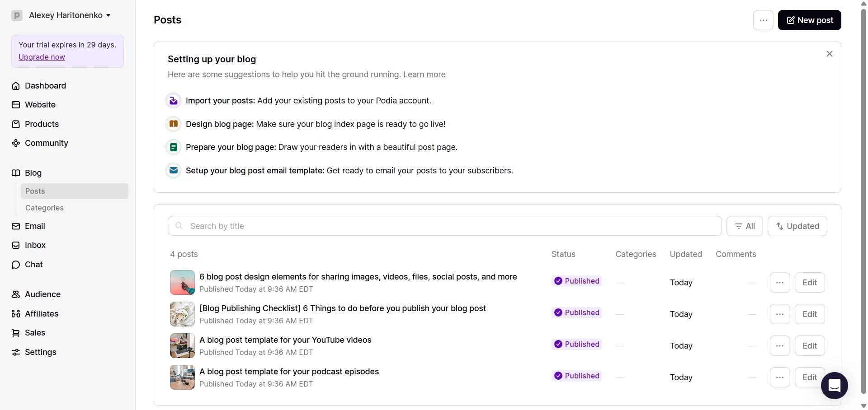Click the Design blog page book icon

(174, 124)
